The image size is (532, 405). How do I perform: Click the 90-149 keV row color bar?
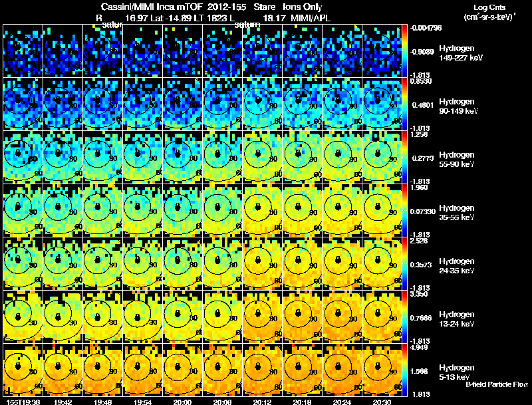(x=404, y=104)
